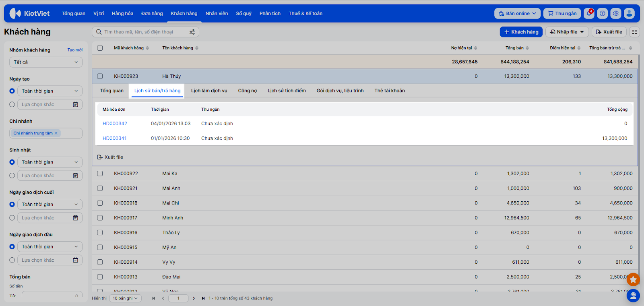
Task: Go to the last page
Action: point(203,298)
